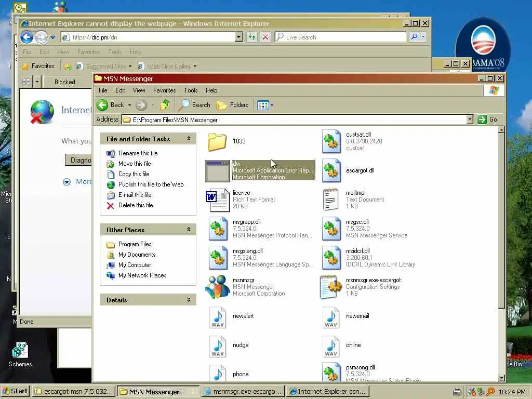Select the online WAV file icon
532x399 pixels.
click(x=331, y=345)
